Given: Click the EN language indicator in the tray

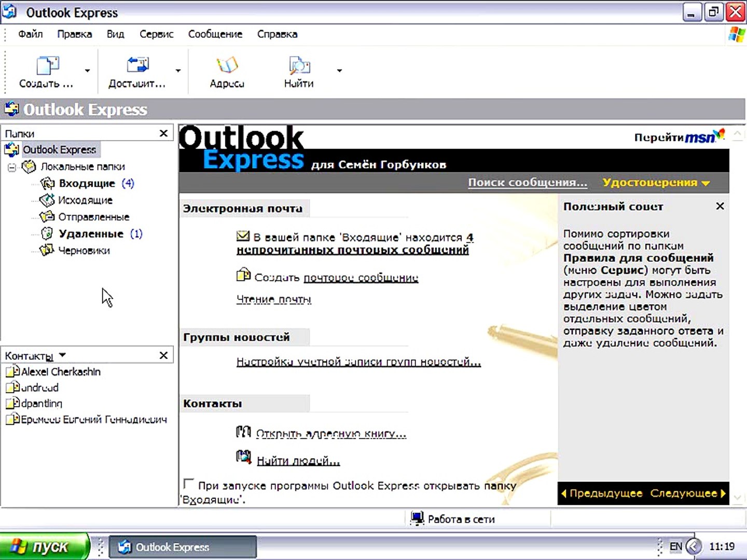Looking at the screenshot, I should tap(676, 547).
